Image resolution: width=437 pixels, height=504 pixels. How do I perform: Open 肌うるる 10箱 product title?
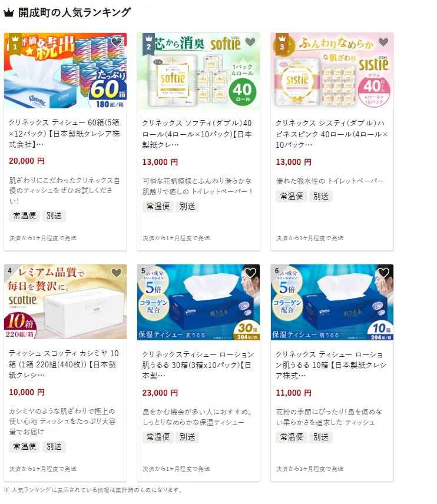click(331, 365)
